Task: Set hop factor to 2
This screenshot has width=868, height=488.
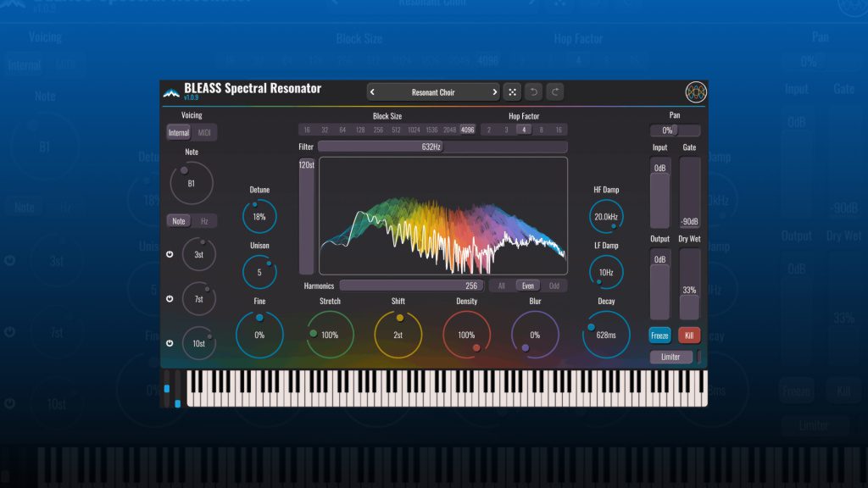Action: coord(489,130)
